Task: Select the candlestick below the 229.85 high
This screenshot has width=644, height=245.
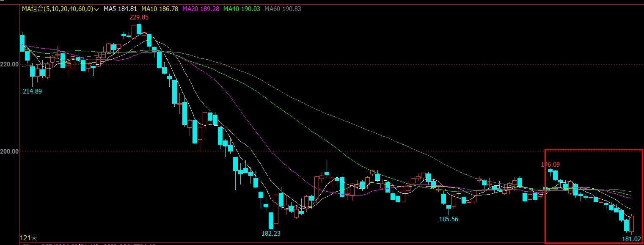Action: tap(139, 29)
